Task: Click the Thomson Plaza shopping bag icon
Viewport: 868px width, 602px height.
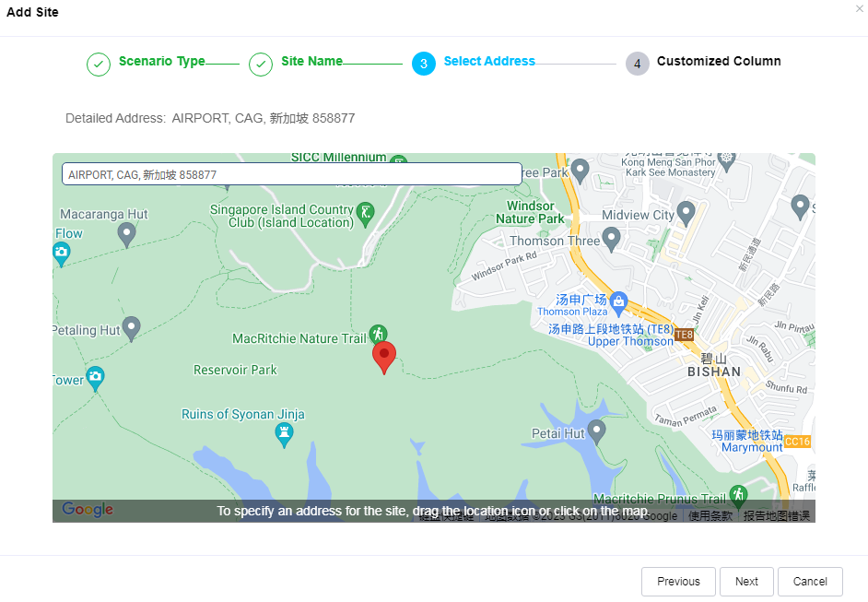Action: (618, 304)
